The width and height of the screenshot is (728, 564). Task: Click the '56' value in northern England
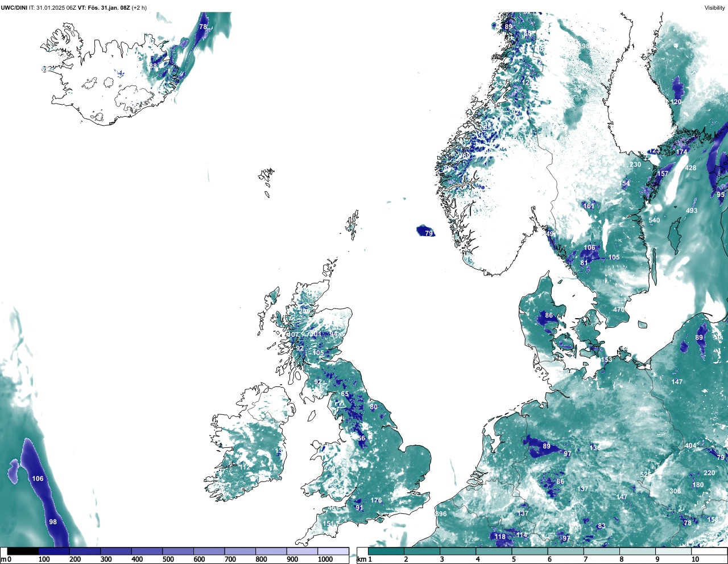click(x=361, y=438)
